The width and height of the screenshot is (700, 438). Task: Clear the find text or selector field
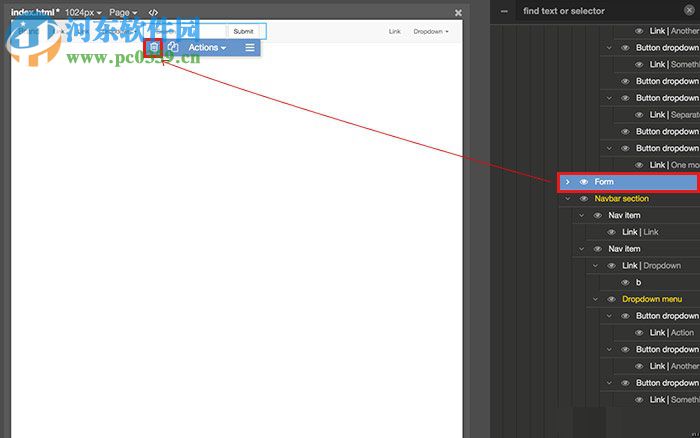click(x=689, y=10)
